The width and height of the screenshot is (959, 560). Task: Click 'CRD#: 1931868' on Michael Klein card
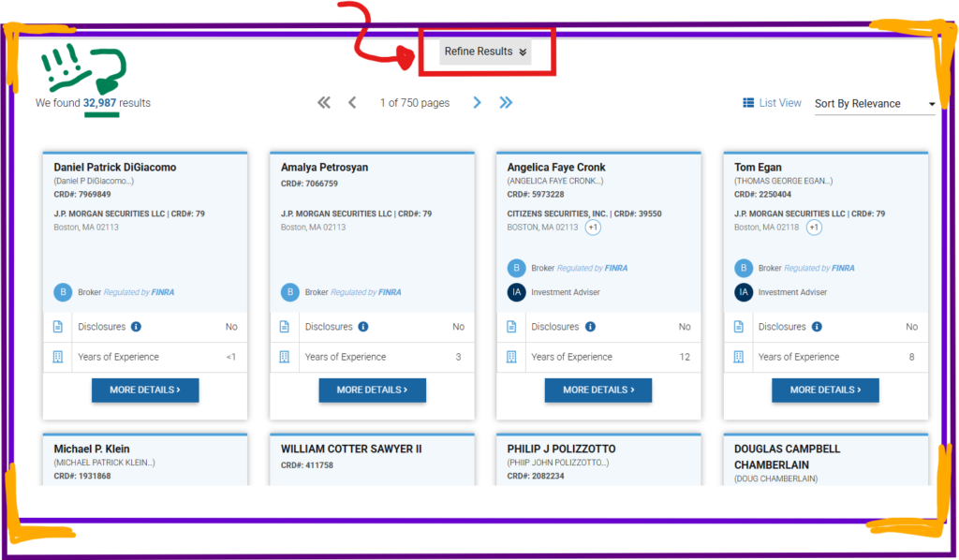point(82,477)
